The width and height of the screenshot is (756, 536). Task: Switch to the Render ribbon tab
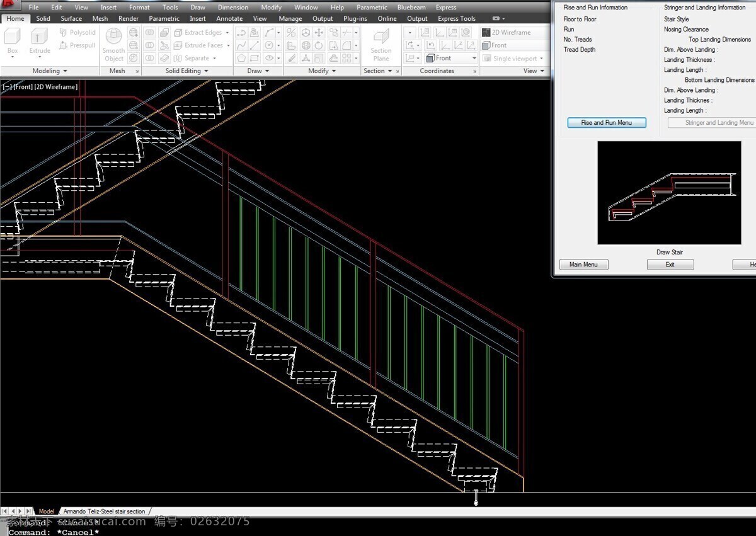point(129,19)
